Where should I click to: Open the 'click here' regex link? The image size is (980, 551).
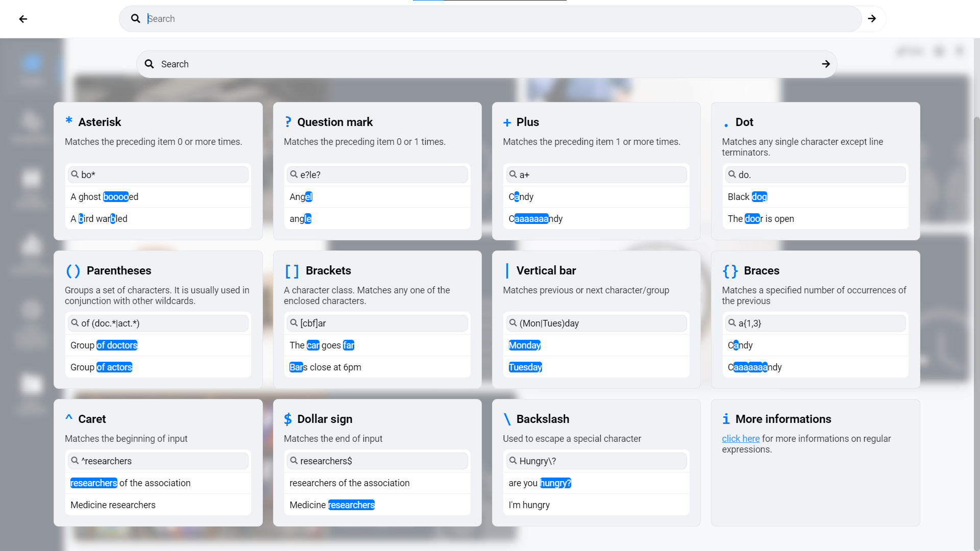point(740,439)
